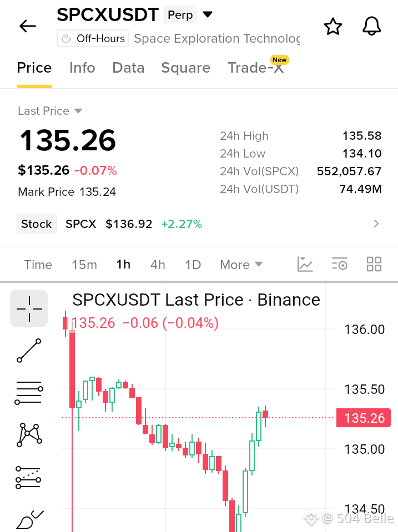This screenshot has height=532, width=398.
Task: Click the -0.07% price change text
Action: point(95,170)
